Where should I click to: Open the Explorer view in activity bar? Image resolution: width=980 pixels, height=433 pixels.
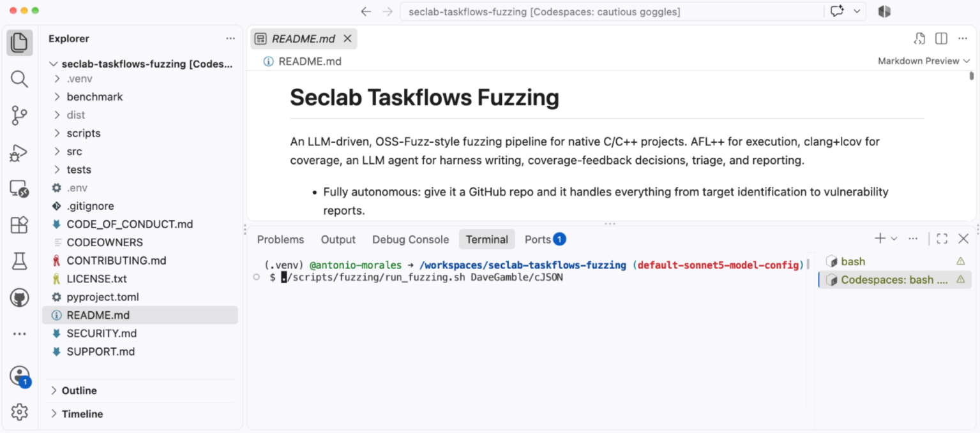(20, 43)
